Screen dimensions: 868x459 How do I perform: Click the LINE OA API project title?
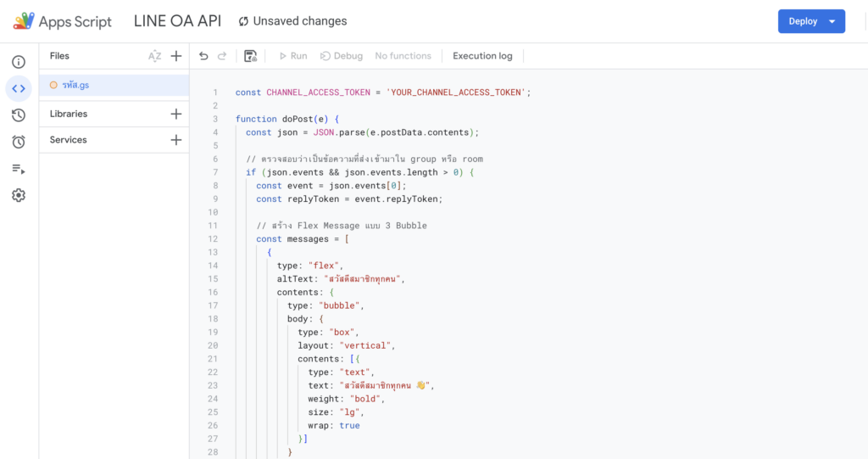[x=177, y=21]
